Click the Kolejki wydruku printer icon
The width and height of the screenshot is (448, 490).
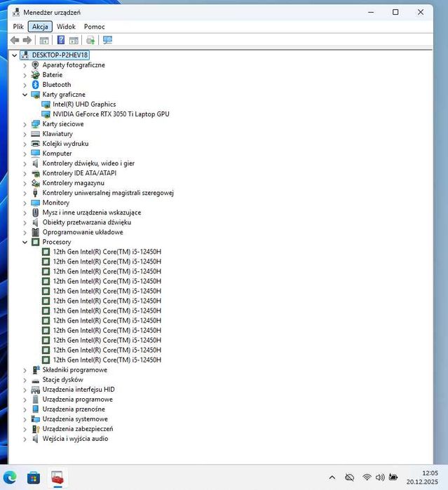pyautogui.click(x=35, y=144)
